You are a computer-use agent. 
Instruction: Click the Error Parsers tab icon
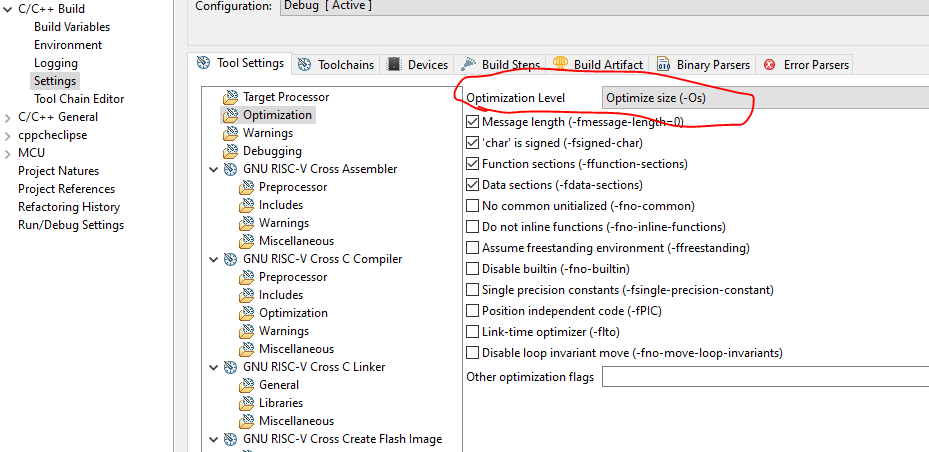pyautogui.click(x=769, y=65)
